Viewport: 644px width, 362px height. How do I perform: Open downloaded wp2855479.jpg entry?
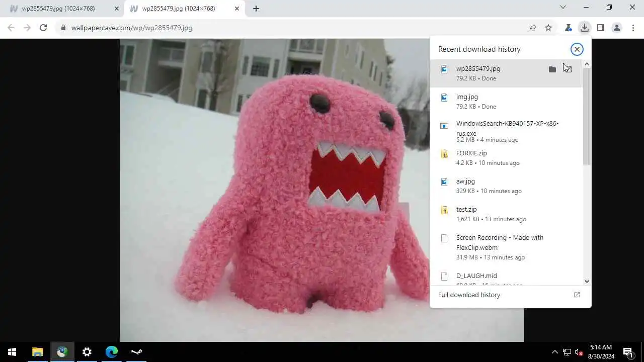click(506, 73)
